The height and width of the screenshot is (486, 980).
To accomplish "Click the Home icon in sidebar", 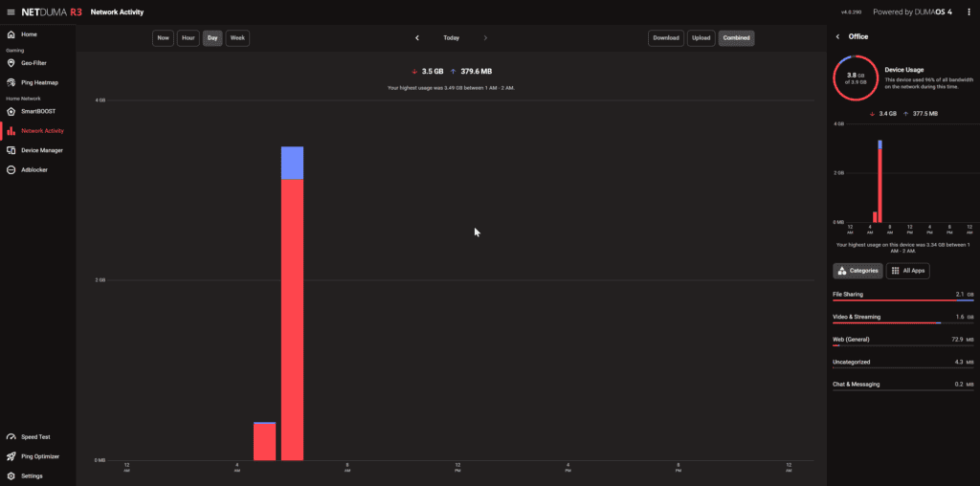I will [11, 34].
